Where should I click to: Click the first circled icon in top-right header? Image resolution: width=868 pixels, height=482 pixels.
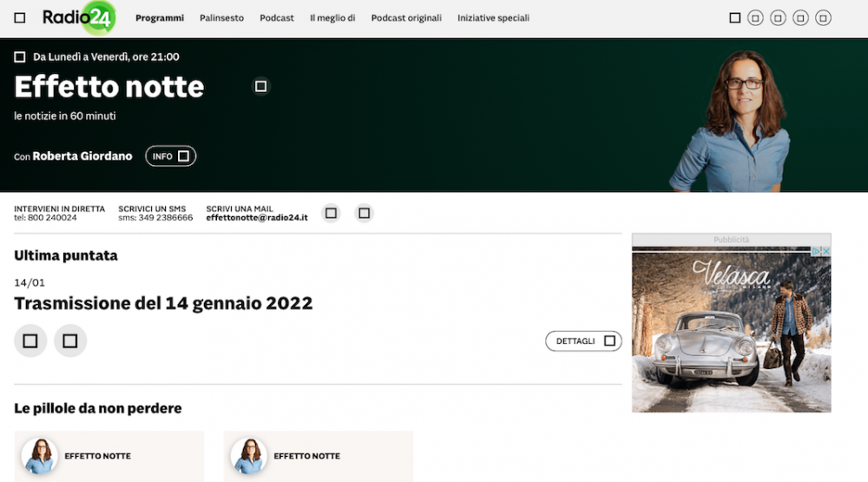click(x=756, y=17)
